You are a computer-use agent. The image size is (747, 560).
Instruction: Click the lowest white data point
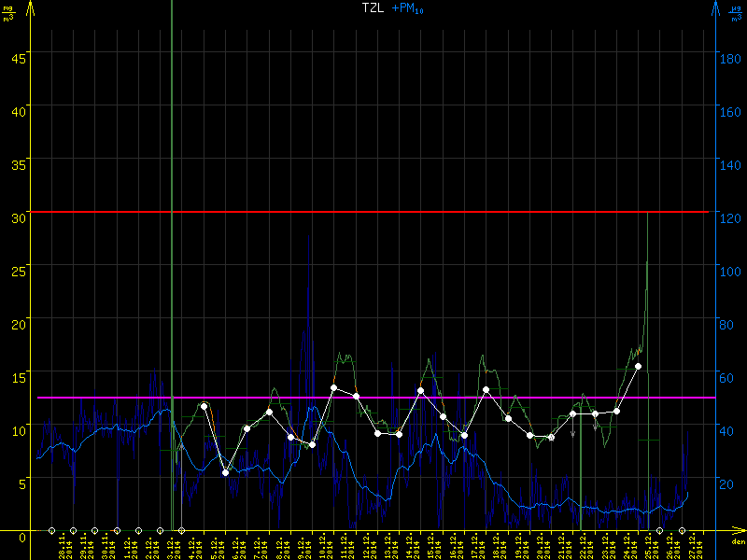(225, 473)
